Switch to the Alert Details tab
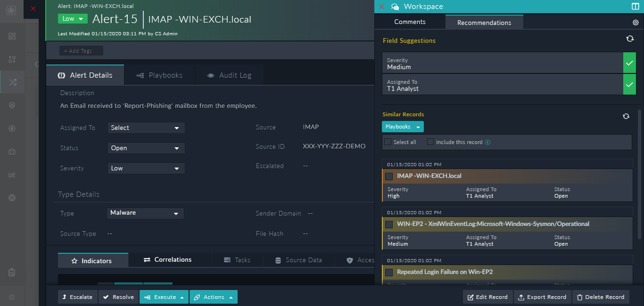Image resolution: width=644 pixels, height=306 pixels. point(85,75)
